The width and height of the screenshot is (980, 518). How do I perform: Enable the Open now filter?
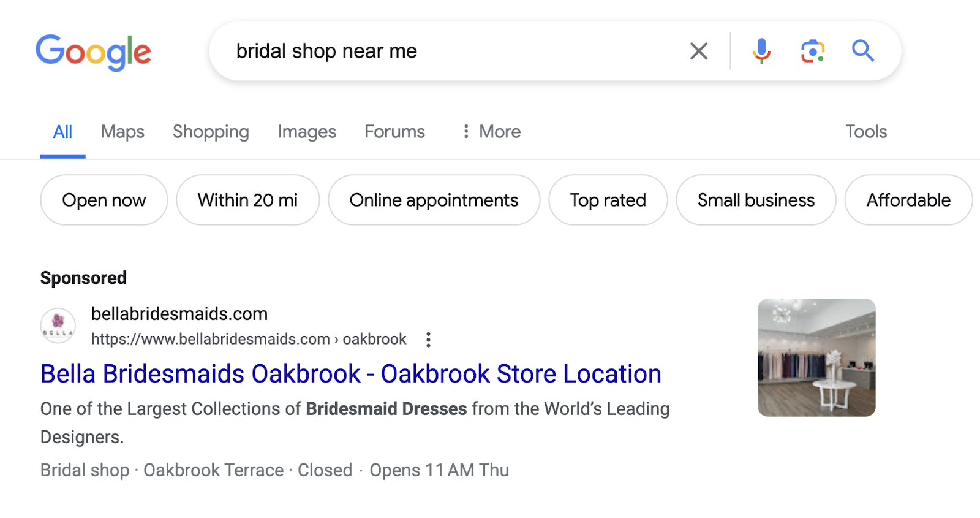[104, 200]
